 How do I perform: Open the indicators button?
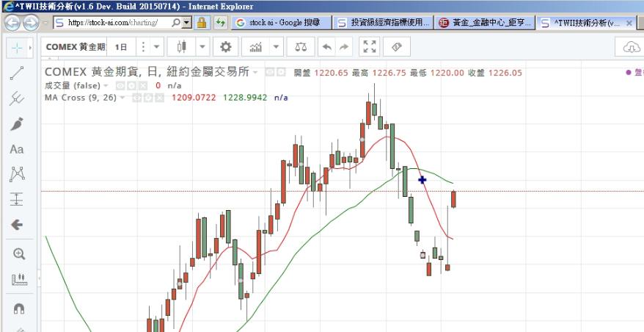click(256, 47)
